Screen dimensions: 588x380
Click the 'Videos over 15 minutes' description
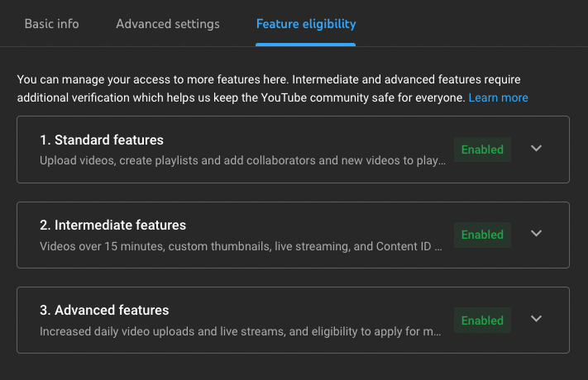pos(241,245)
